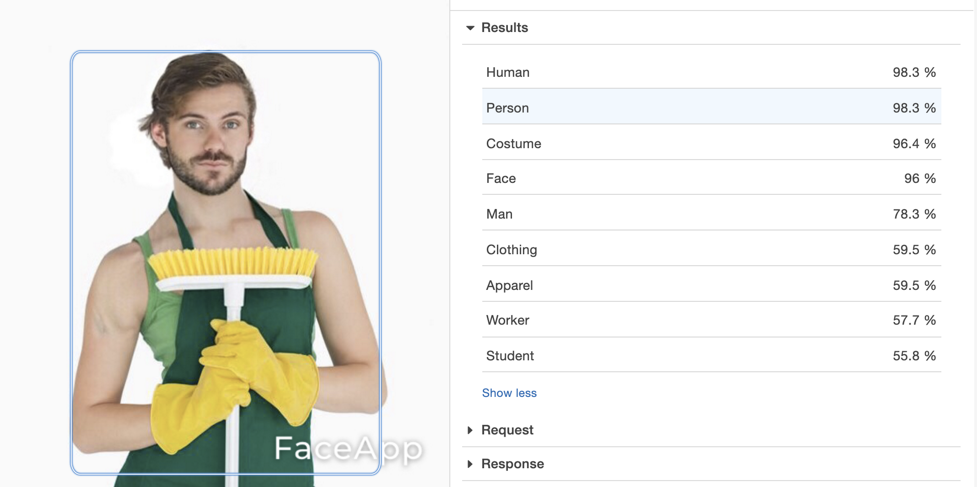Collapse the Results section triangle
The width and height of the screenshot is (977, 487).
(x=470, y=28)
